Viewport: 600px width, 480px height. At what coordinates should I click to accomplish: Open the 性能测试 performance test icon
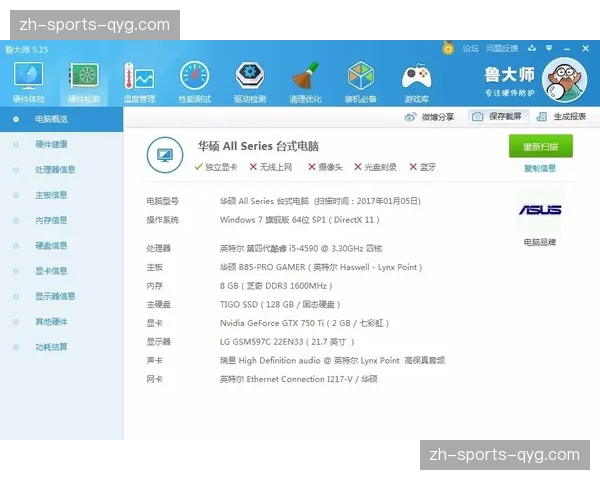(194, 82)
